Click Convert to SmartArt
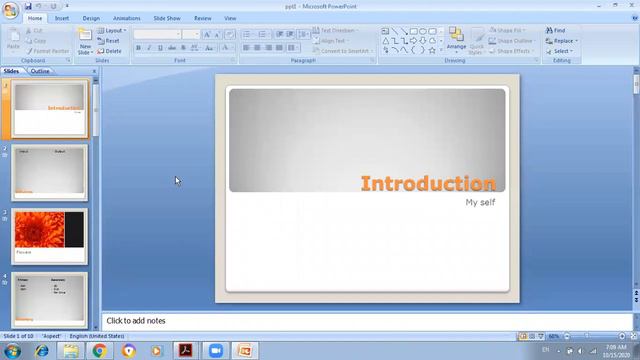640x360 pixels. 343,51
